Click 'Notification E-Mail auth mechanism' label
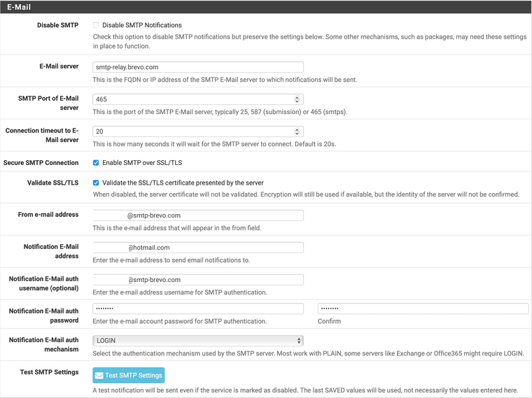This screenshot has height=398, width=532. 44,344
